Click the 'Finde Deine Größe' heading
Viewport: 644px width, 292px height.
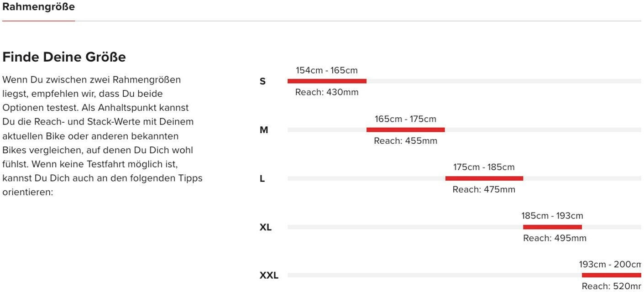pos(64,57)
